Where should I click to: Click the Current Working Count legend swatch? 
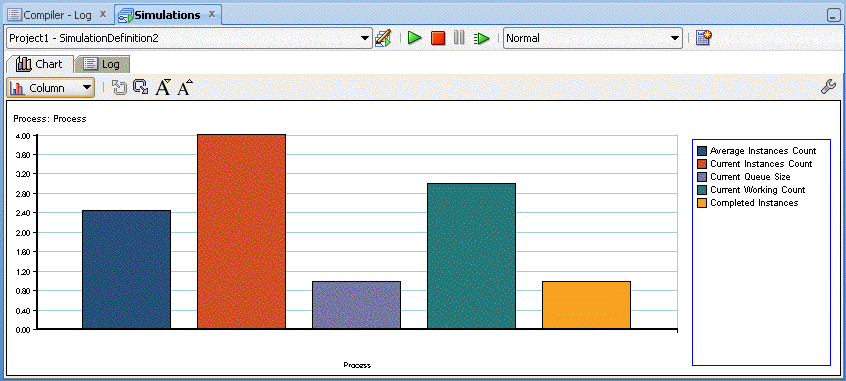(702, 190)
